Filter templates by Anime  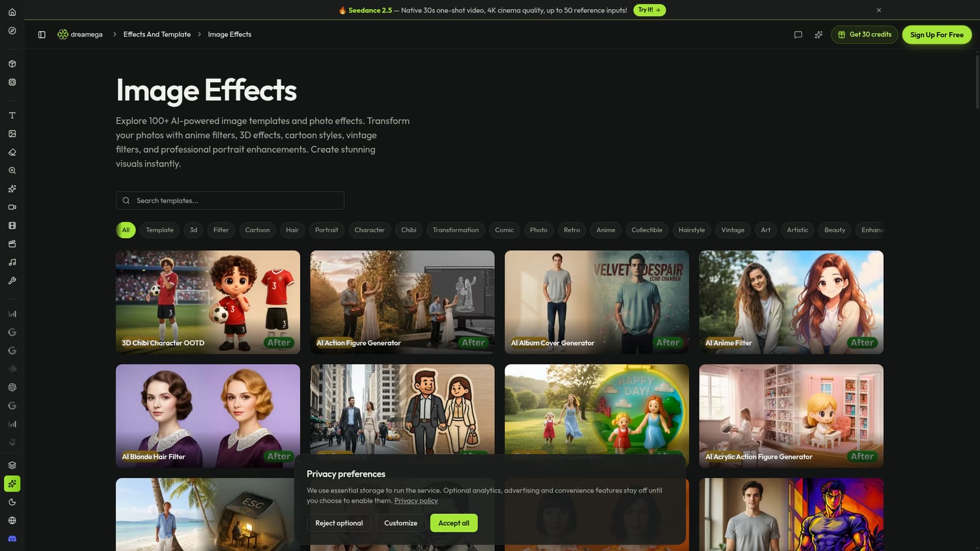(606, 230)
